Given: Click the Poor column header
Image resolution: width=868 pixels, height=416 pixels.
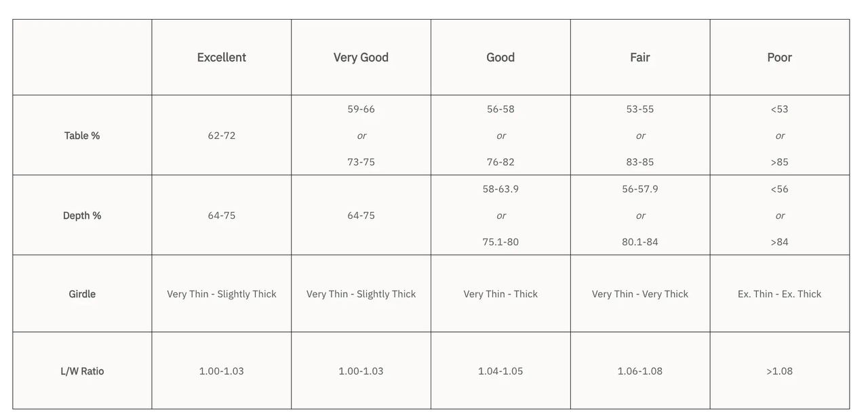Looking at the screenshot, I should 779,58.
